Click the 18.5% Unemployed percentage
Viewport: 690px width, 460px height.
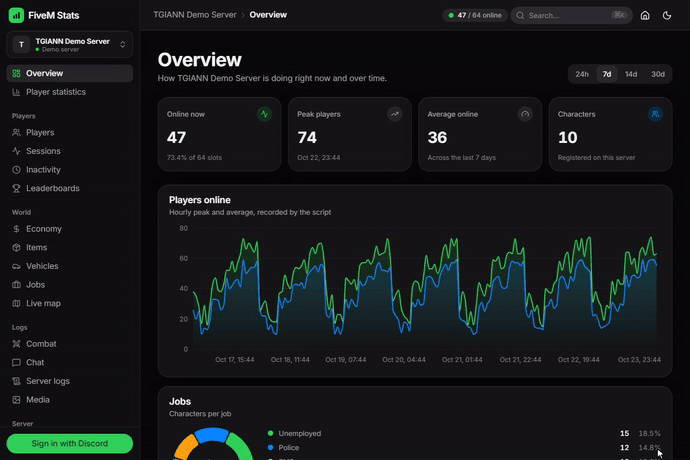(650, 434)
